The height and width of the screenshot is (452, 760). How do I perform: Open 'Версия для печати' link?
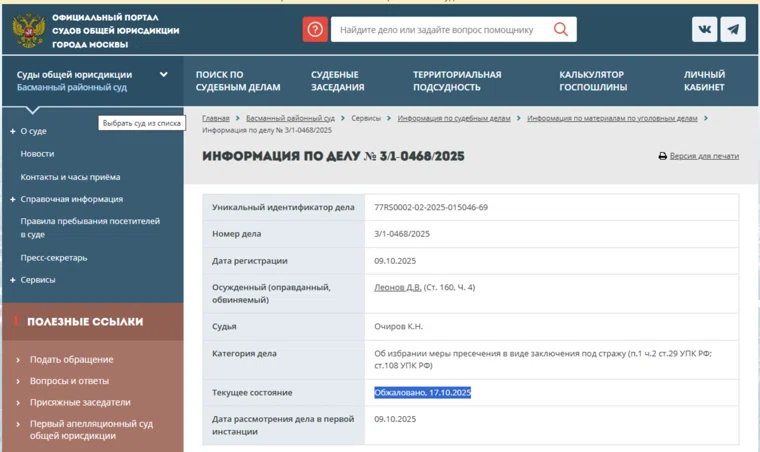click(704, 157)
